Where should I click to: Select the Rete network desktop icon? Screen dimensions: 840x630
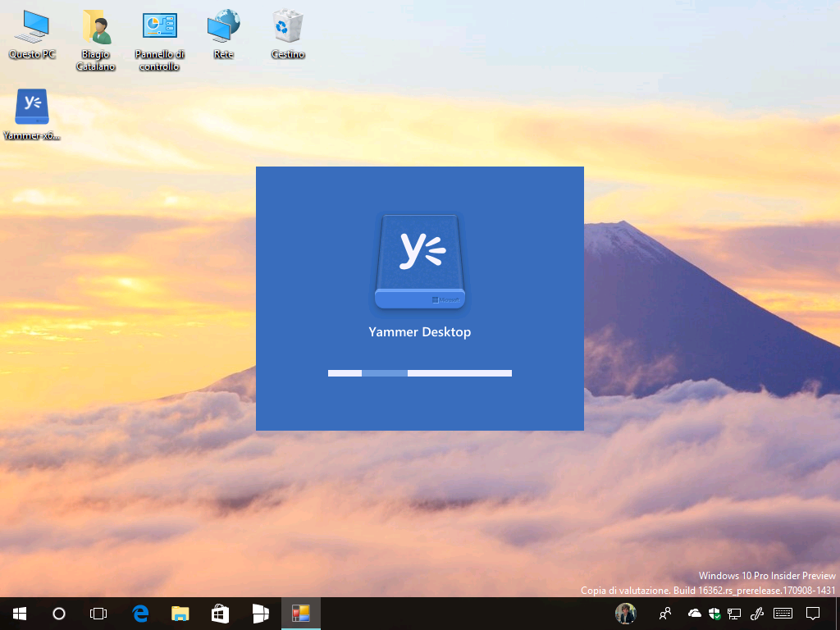pos(223,34)
